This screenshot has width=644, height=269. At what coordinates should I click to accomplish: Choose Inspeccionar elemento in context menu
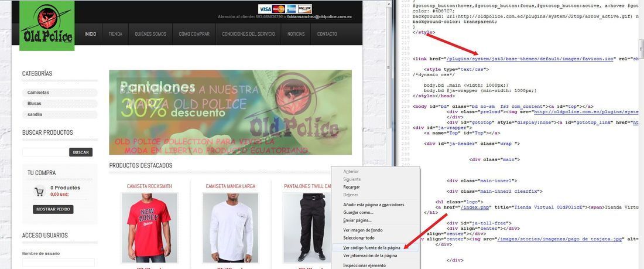364,265
